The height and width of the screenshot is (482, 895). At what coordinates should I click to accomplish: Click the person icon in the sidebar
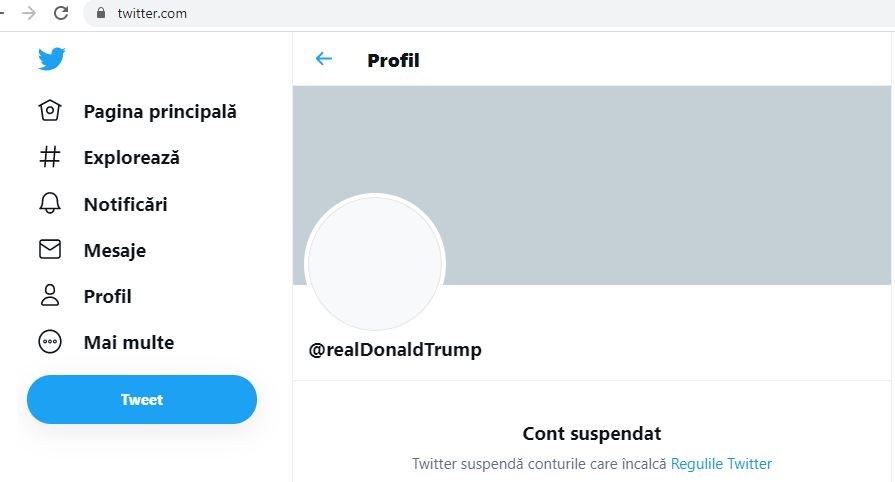point(50,296)
